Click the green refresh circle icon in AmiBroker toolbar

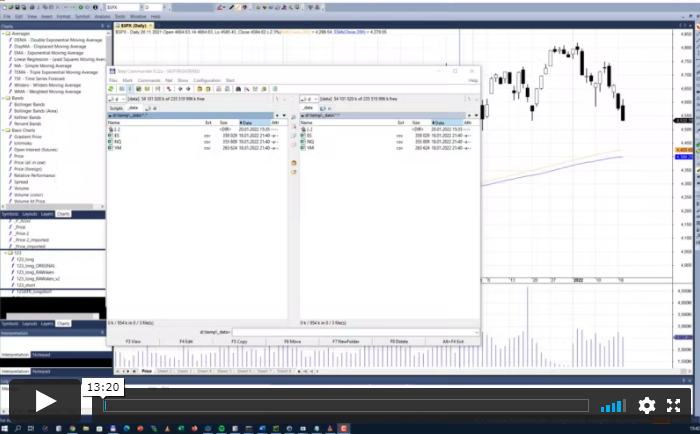click(81, 8)
